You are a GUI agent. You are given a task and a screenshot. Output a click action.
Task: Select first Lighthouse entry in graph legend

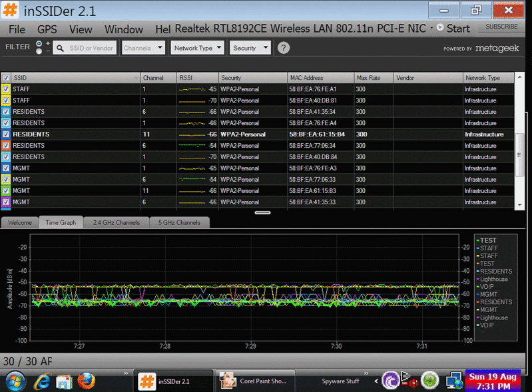pos(493,279)
